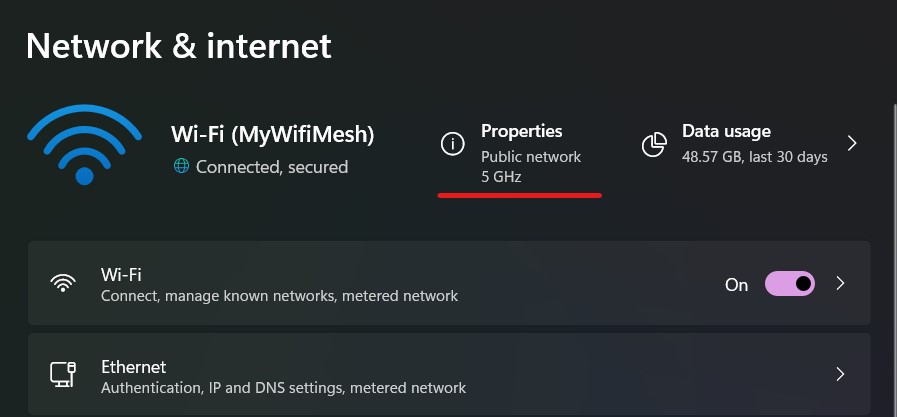Click the small Wi-Fi icon in Wi-Fi row
897x417 pixels.
pyautogui.click(x=63, y=283)
